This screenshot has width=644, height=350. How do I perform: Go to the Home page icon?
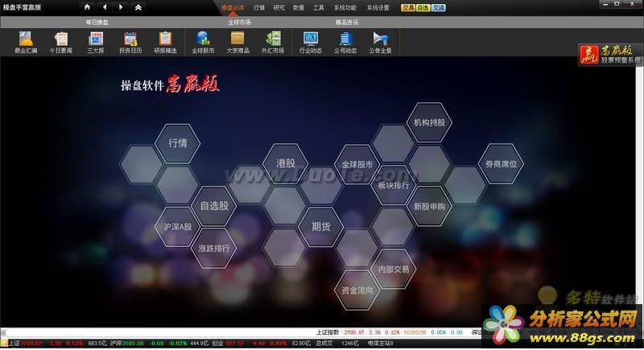87,7
